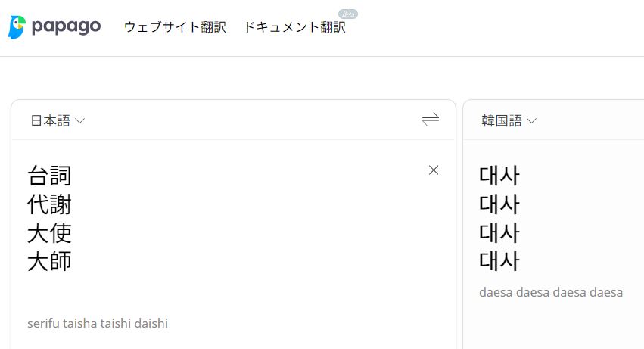
Task: Expand the 韓国語 target language dropdown
Action: click(509, 120)
